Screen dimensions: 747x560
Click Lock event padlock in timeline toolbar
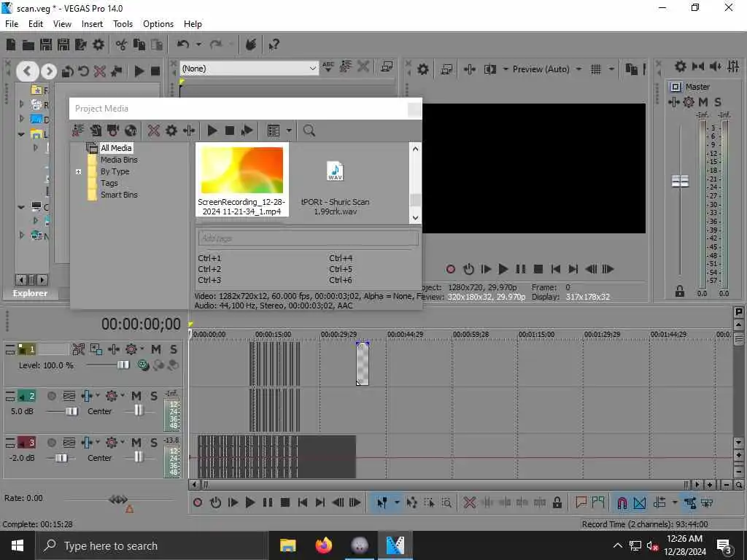point(557,502)
